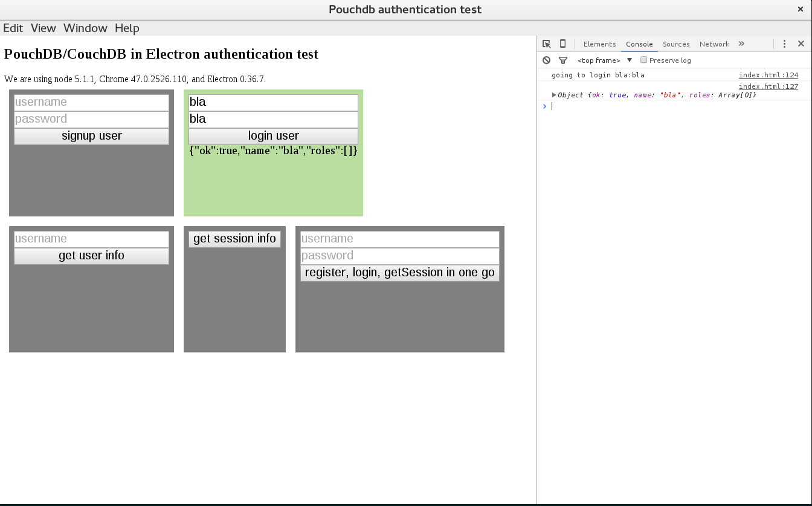The image size is (812, 506).
Task: Open the Sources tab
Action: (676, 44)
